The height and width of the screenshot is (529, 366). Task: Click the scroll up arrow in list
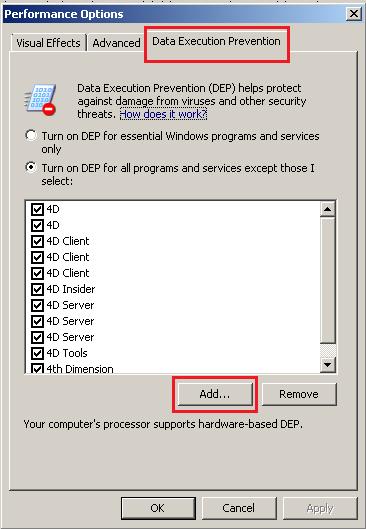pos(327,209)
